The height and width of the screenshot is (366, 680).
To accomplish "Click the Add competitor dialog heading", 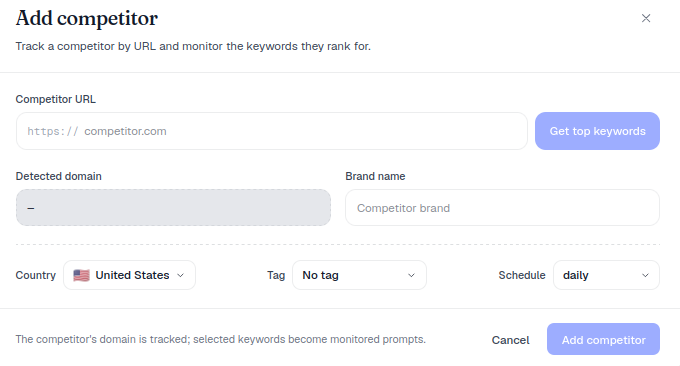I will coord(87,19).
